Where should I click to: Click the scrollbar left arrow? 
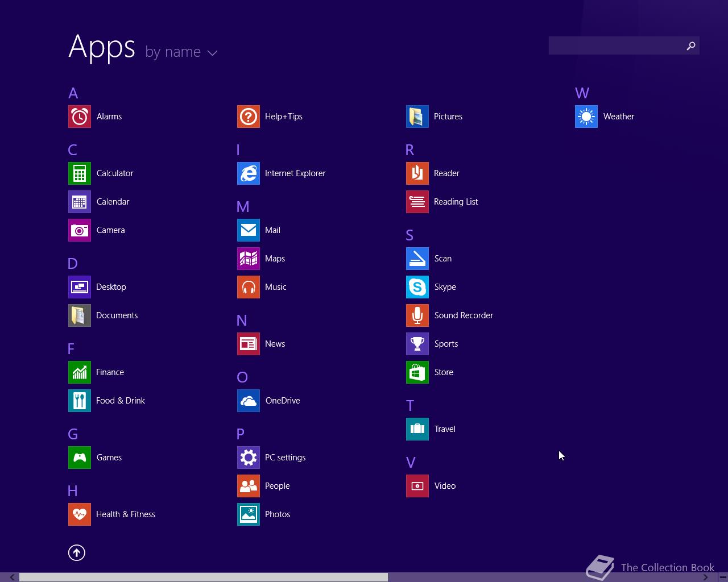pyautogui.click(x=12, y=577)
